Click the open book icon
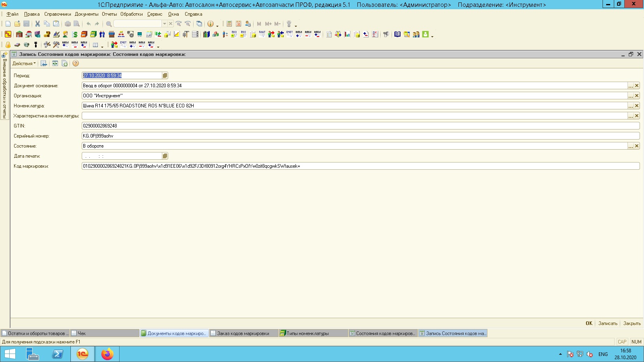Viewport: 644px width, 362px height. point(397,34)
